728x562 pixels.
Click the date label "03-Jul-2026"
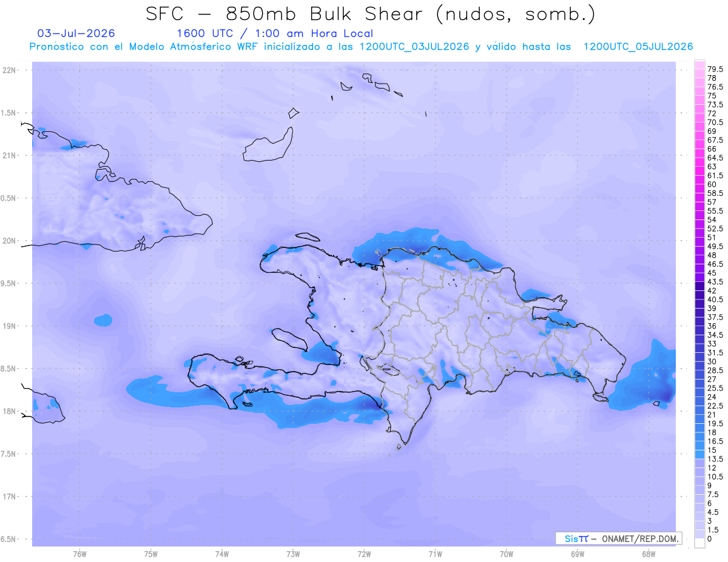[76, 33]
